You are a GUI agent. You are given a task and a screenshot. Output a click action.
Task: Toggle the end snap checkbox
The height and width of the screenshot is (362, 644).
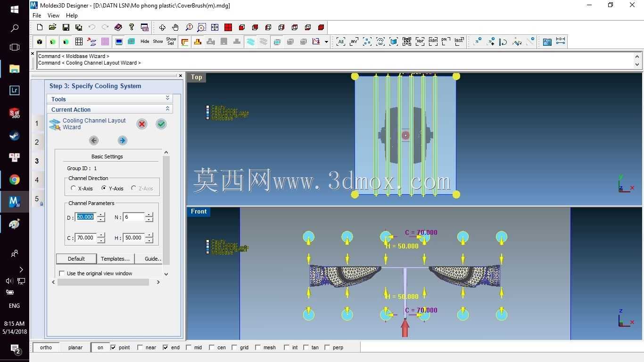coord(165,347)
